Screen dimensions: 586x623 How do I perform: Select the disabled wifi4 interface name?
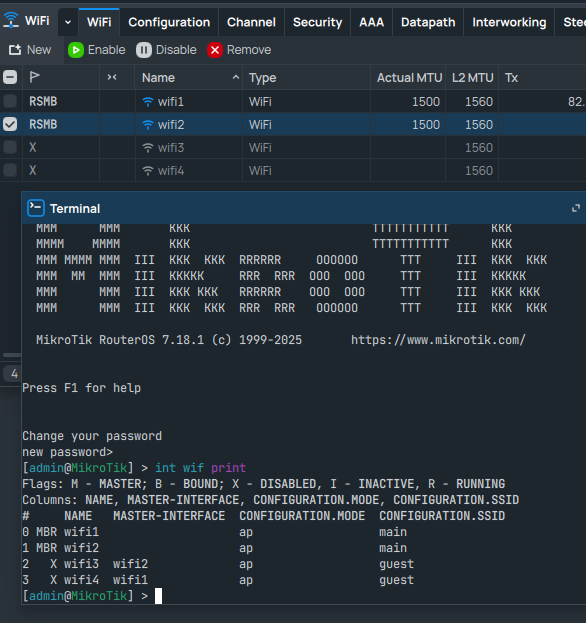171,171
